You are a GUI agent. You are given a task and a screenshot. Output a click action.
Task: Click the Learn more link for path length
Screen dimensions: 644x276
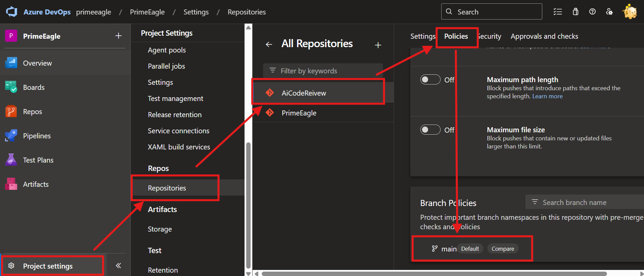tap(547, 96)
